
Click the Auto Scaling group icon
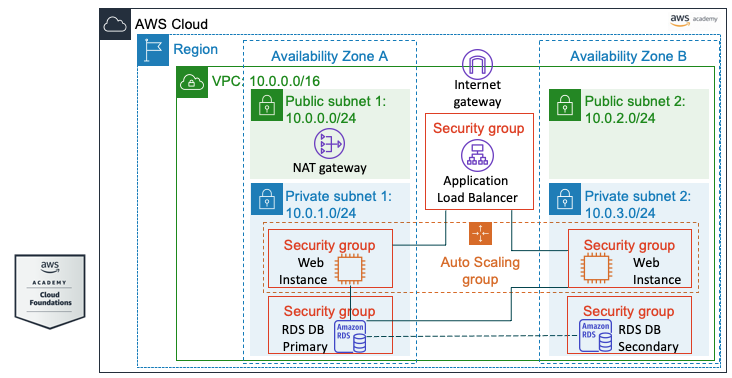tap(480, 233)
